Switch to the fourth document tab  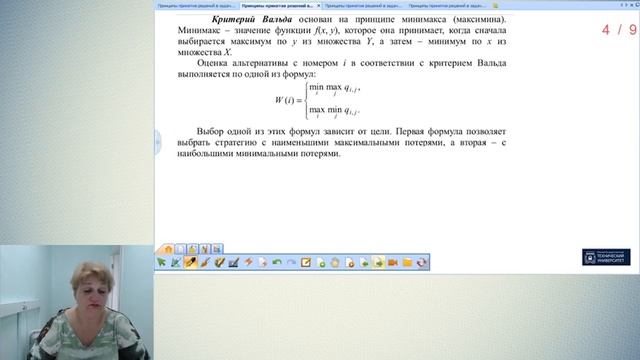447,6
